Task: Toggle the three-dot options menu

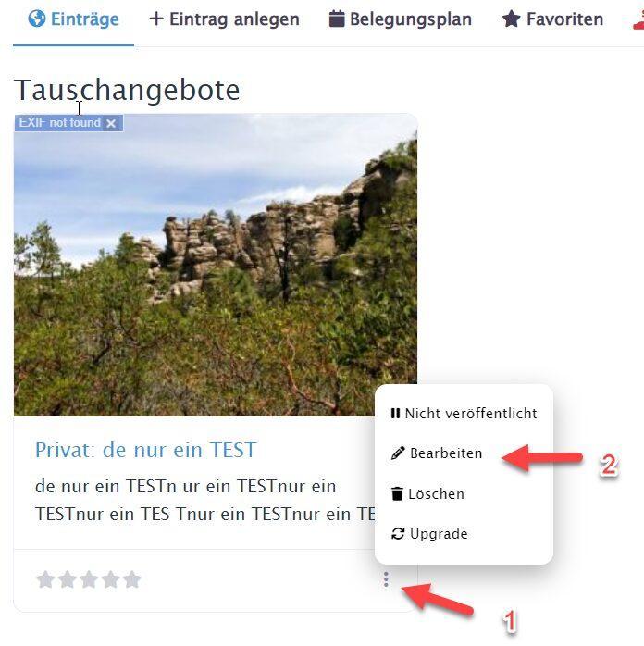Action: point(386,579)
